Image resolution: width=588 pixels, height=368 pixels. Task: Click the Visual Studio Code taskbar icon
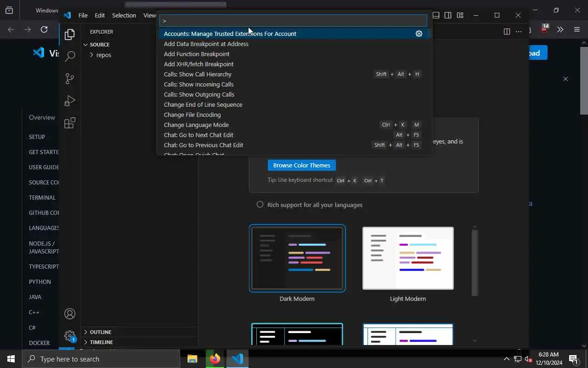(x=237, y=359)
